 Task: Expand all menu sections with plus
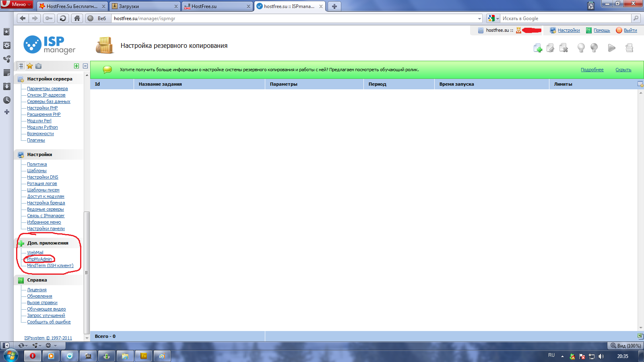(76, 66)
